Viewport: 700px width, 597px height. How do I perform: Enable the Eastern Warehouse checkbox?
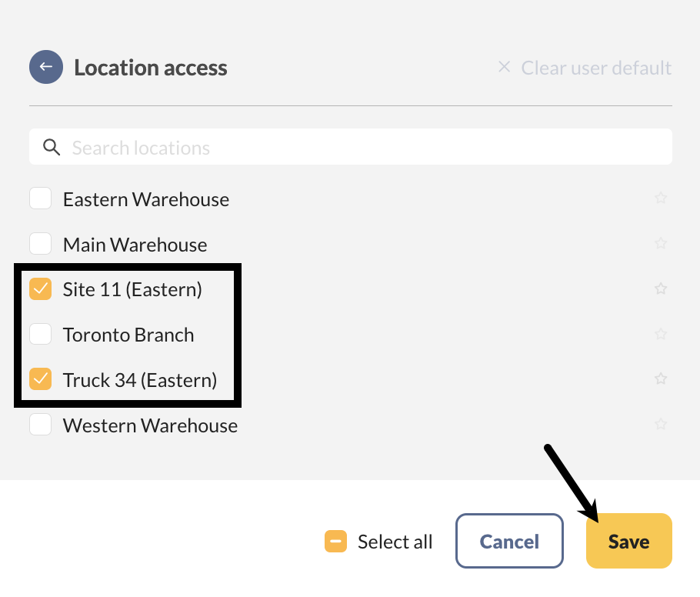tap(41, 199)
